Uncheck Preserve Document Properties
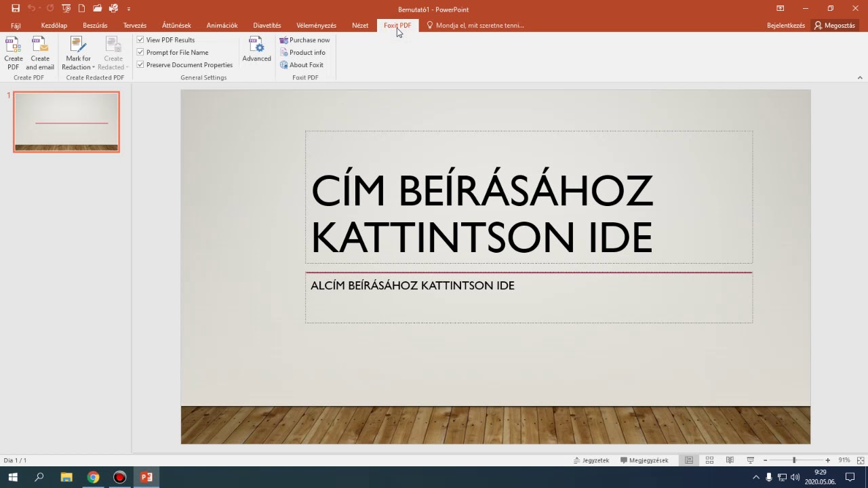 140,64
